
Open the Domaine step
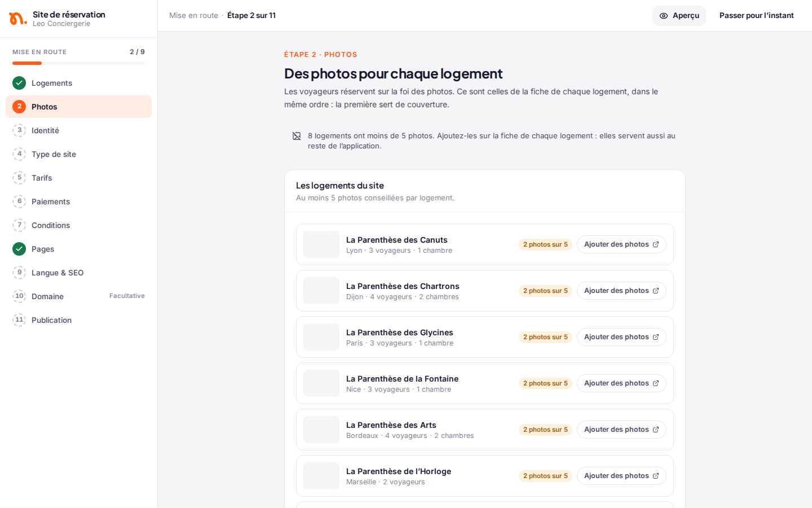click(x=78, y=296)
